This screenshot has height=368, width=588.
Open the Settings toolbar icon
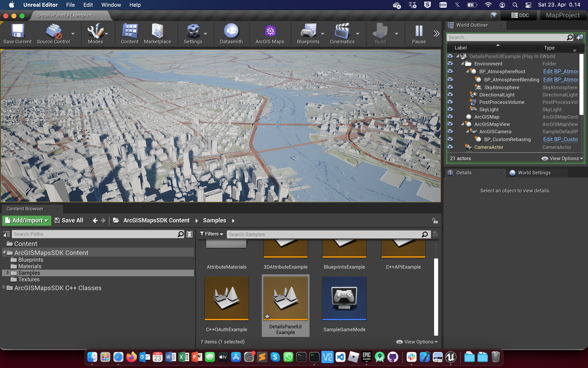click(193, 34)
